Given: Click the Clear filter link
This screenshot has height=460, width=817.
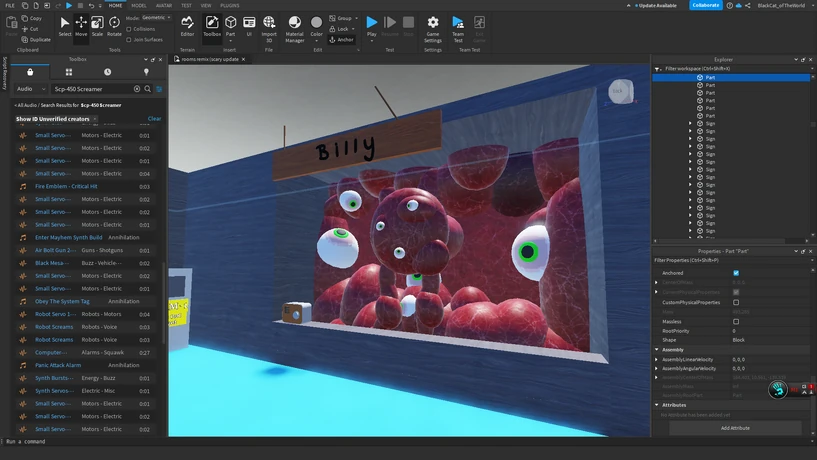Looking at the screenshot, I should [154, 119].
